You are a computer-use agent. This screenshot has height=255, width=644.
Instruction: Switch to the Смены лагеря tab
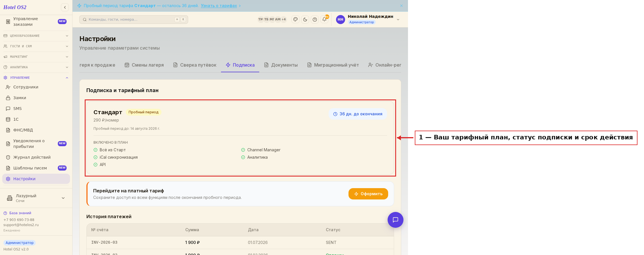(x=144, y=65)
